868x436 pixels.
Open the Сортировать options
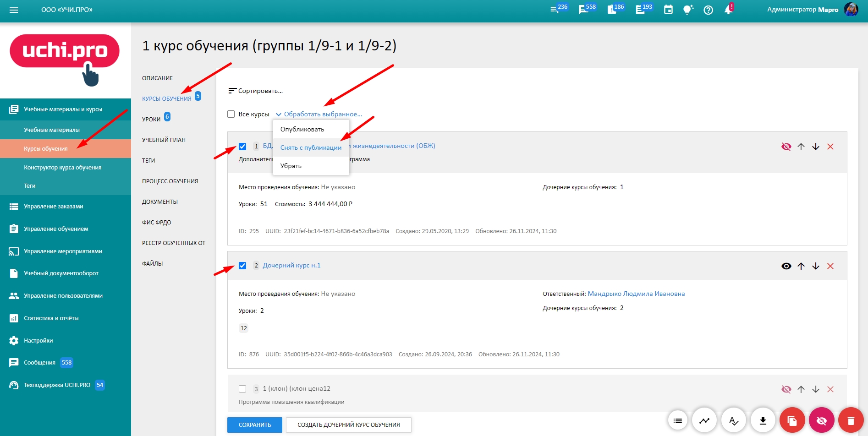256,91
